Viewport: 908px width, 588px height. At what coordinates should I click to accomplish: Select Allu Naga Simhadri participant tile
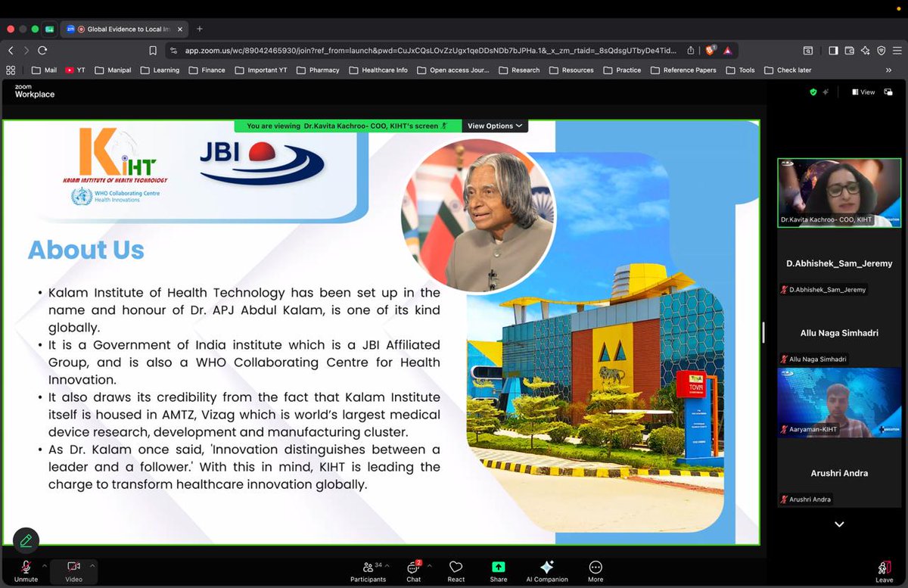pos(839,333)
